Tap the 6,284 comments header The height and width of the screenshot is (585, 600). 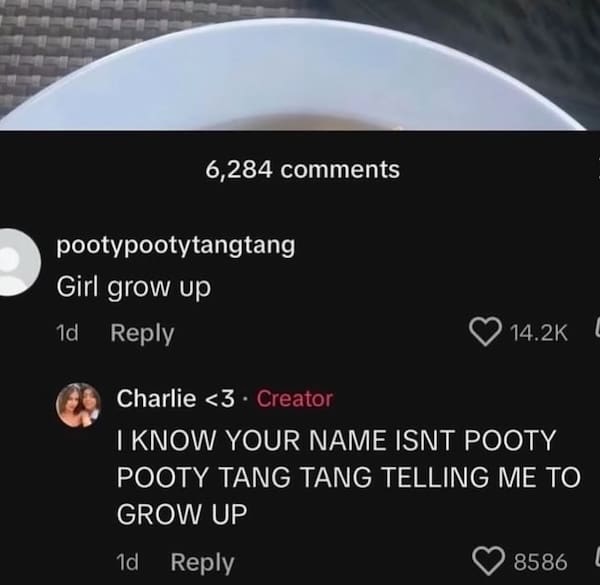coord(303,169)
